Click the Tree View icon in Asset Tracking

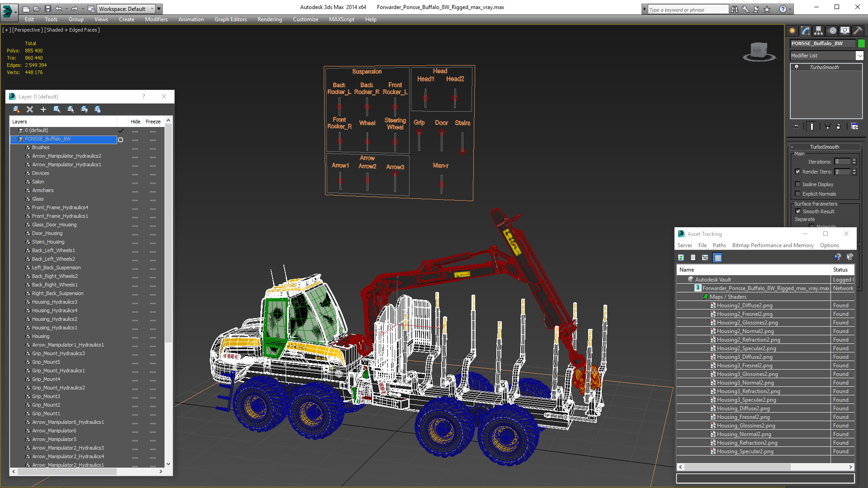point(705,258)
